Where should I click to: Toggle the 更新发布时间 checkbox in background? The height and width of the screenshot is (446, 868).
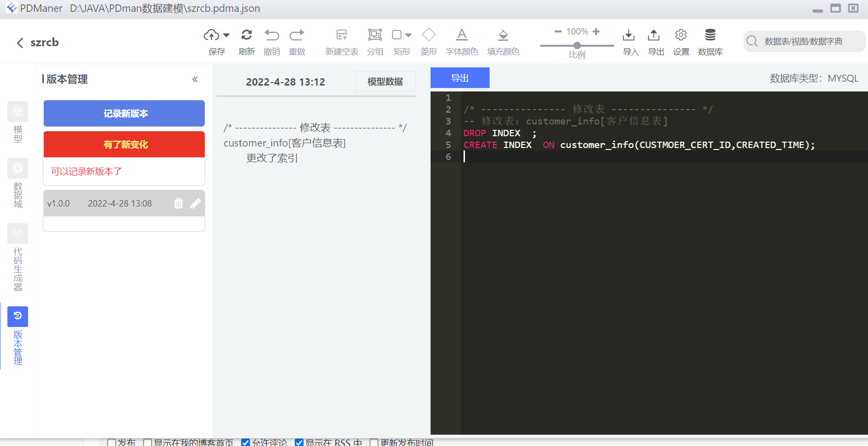tap(374, 443)
